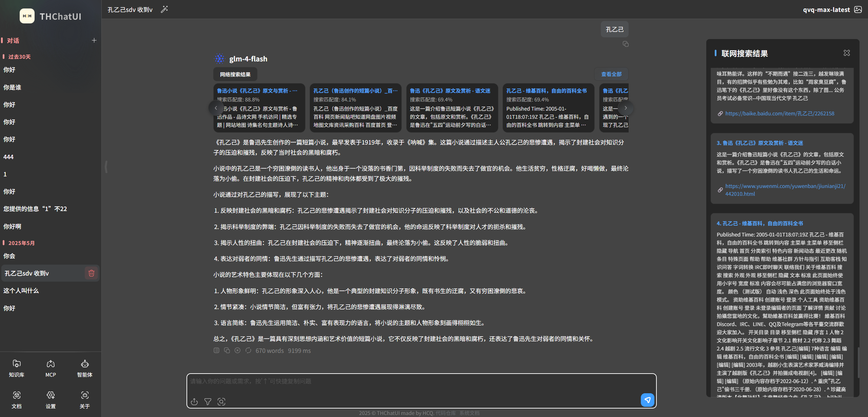868x417 pixels.
Task: Open 设置 settings
Action: pos(51,399)
